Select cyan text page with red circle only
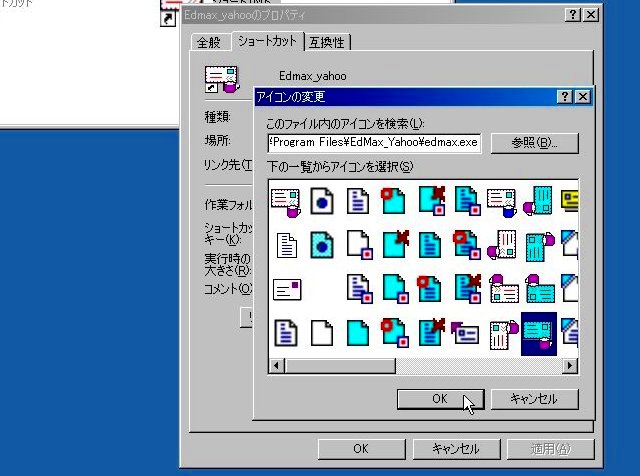 coord(429,289)
